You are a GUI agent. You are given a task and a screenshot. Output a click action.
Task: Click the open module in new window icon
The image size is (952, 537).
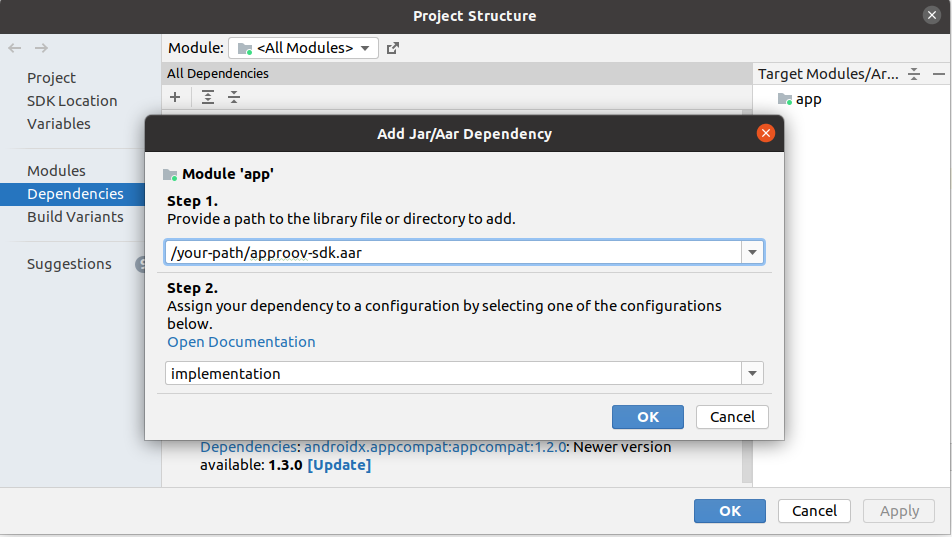click(x=393, y=48)
